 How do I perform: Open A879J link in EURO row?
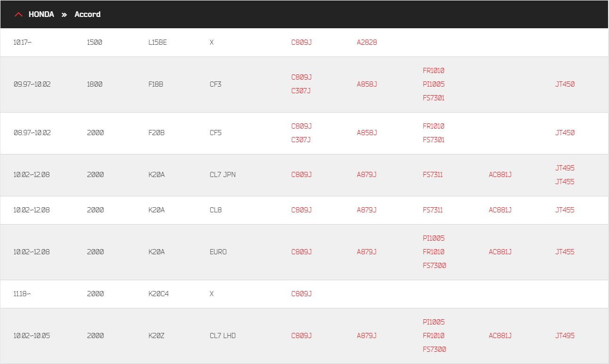[367, 252]
